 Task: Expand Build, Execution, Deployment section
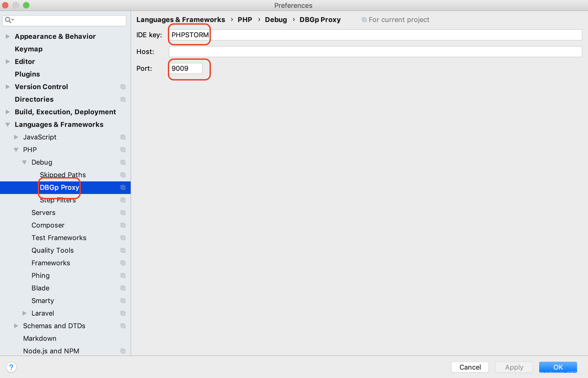8,112
